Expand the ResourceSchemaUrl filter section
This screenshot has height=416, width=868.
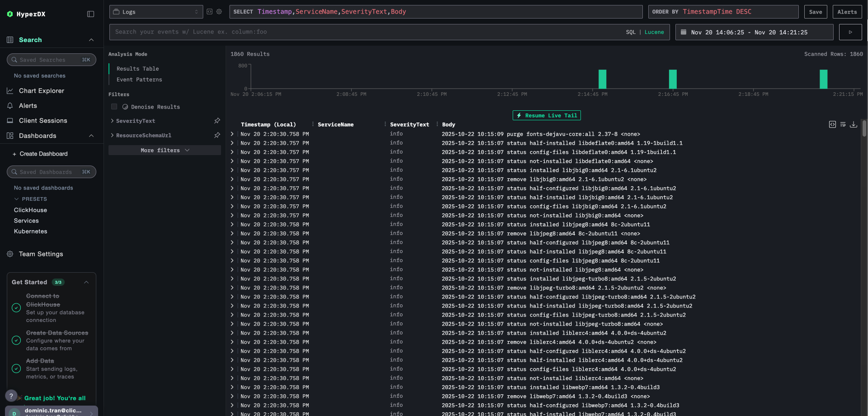[x=112, y=135]
